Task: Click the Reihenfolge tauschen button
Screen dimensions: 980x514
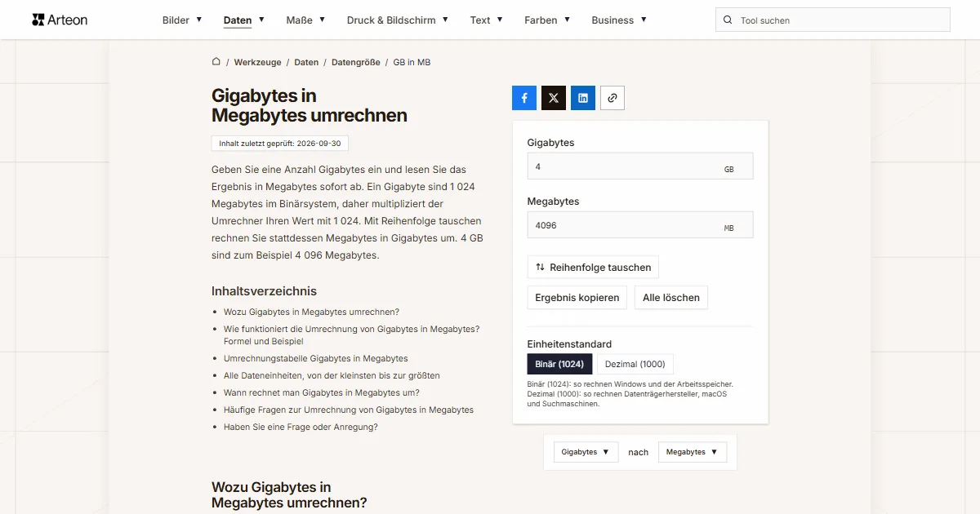Action: [593, 268]
